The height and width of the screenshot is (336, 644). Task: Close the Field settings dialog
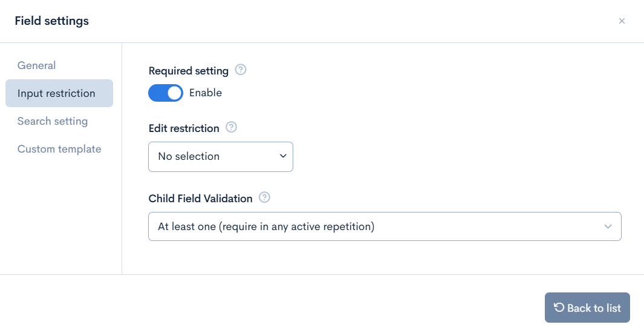[622, 21]
